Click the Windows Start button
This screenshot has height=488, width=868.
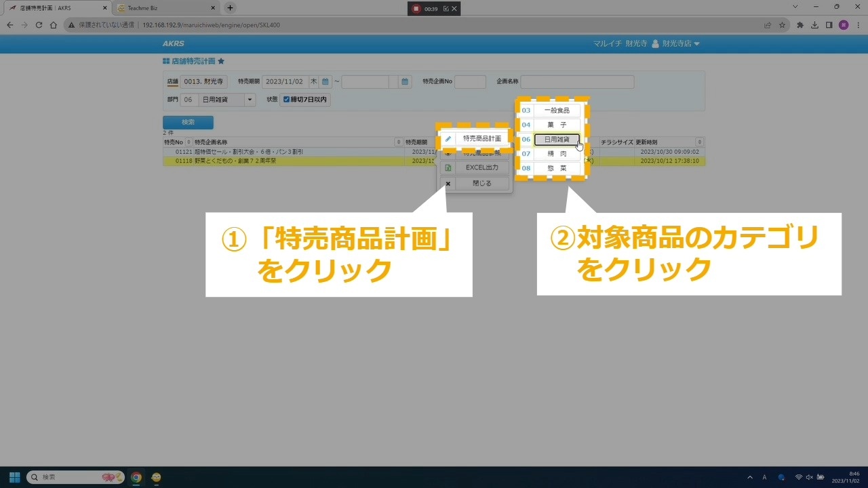(x=14, y=477)
